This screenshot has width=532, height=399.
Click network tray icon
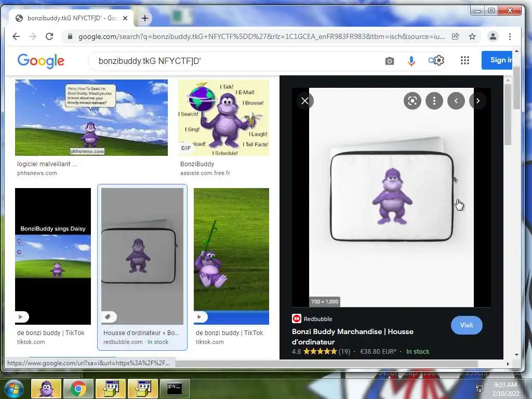point(480,389)
